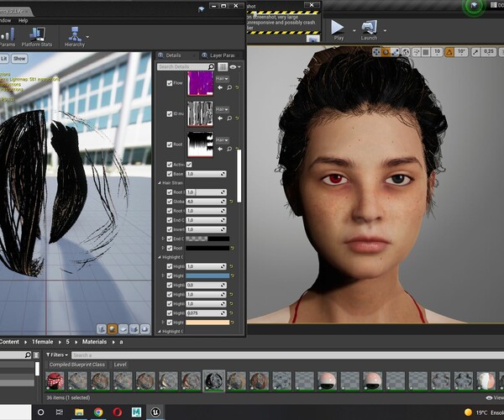The height and width of the screenshot is (420, 504).
Task: Collapse the first Highlight category header
Action: [160, 257]
